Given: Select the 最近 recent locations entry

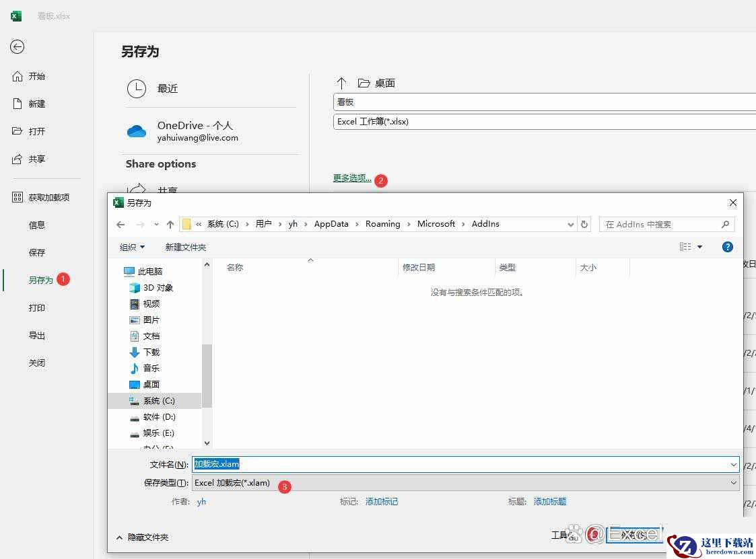Looking at the screenshot, I should coord(153,89).
